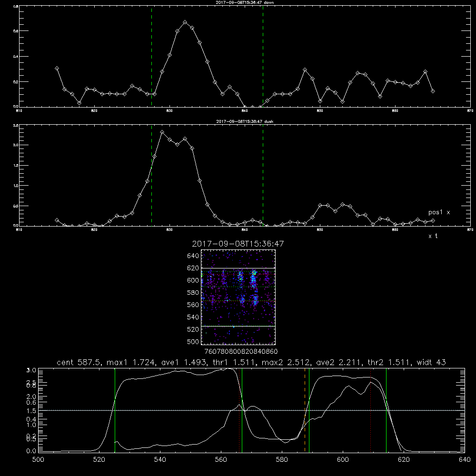This screenshot has height=476, width=476.
Task: Click the white horizontal line at 620 in the spectrogram
Action: click(238, 268)
